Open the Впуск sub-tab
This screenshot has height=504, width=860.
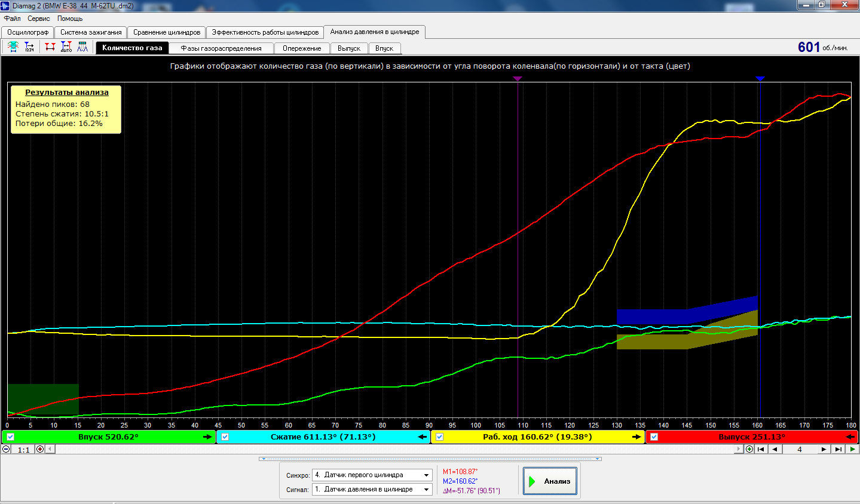[x=384, y=48]
